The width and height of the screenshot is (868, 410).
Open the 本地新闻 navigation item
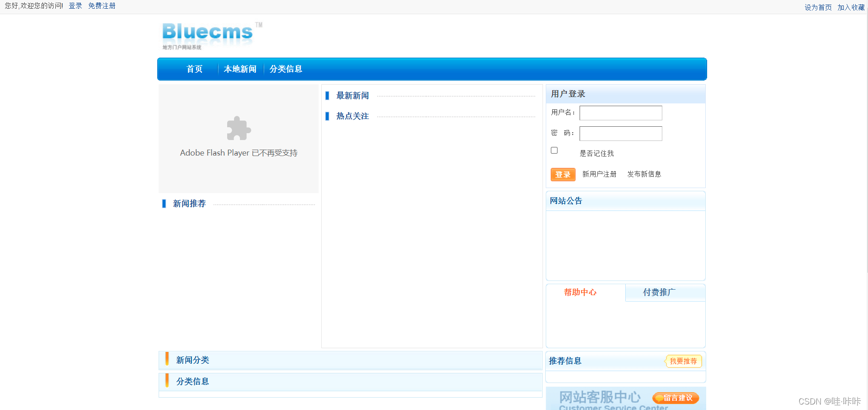[240, 69]
